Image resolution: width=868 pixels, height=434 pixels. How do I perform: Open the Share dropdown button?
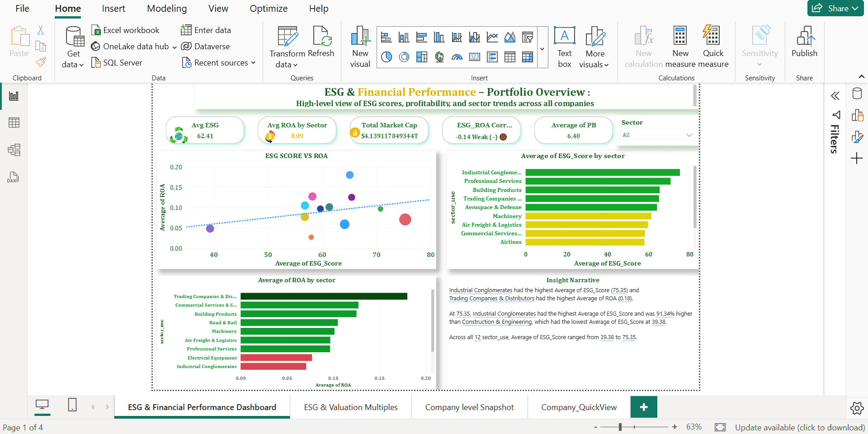(x=835, y=8)
